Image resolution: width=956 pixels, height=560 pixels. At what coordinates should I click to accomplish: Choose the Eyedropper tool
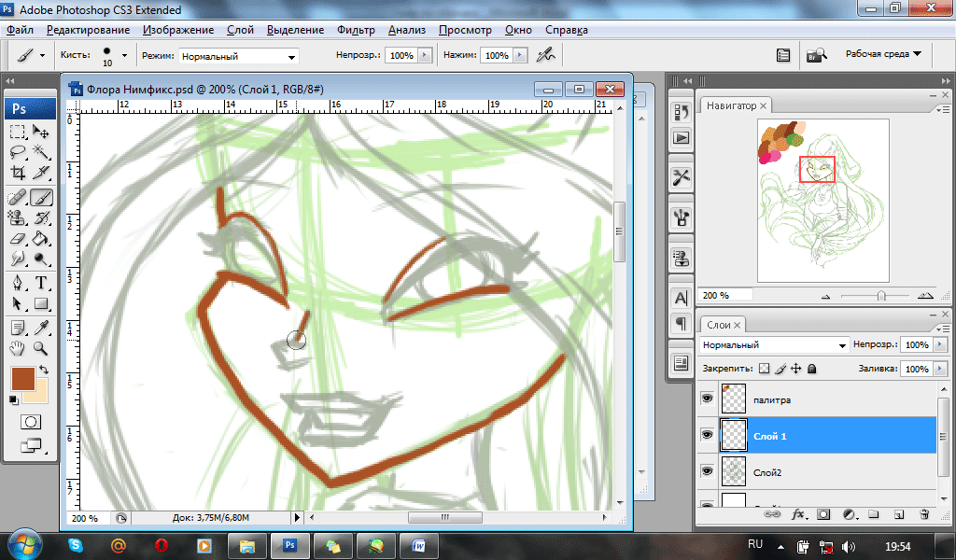pyautogui.click(x=41, y=327)
